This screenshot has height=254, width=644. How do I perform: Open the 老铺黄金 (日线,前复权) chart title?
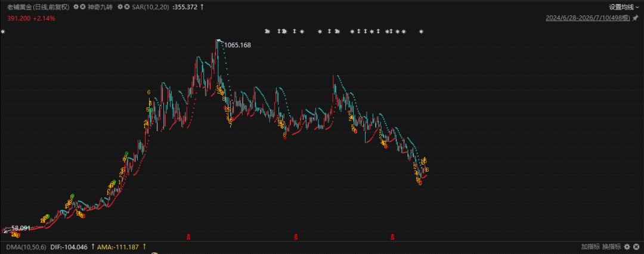(x=38, y=7)
